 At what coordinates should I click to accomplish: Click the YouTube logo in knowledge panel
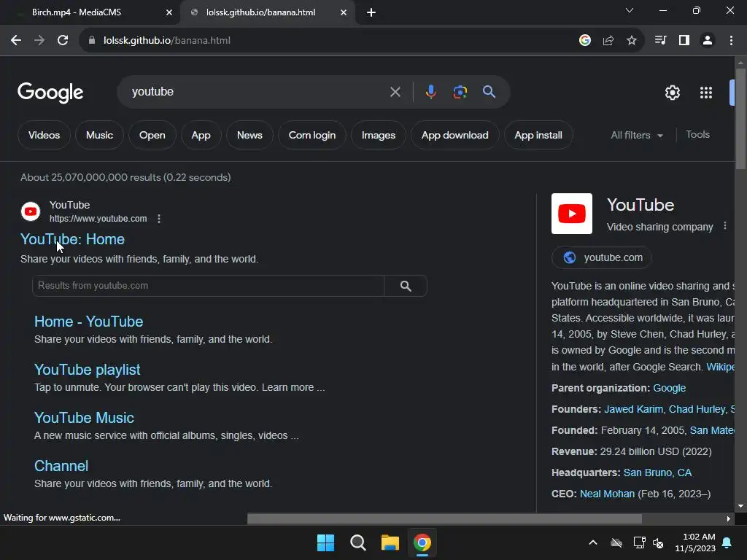[572, 214]
